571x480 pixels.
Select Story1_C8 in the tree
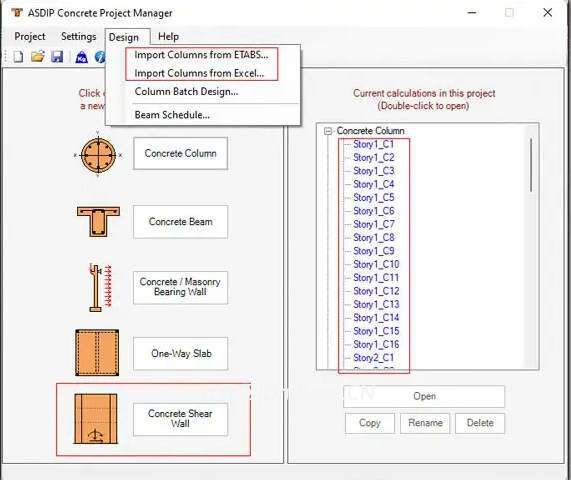[374, 237]
